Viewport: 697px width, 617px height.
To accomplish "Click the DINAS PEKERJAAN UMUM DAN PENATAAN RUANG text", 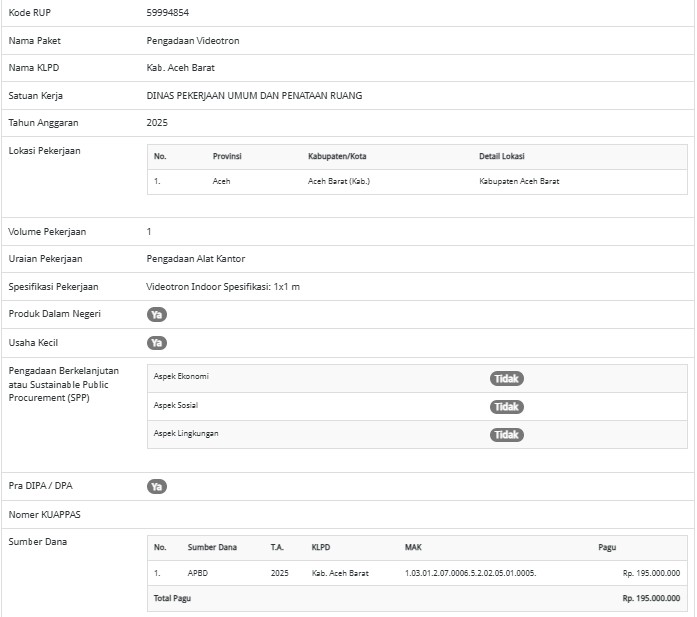I will tap(254, 96).
